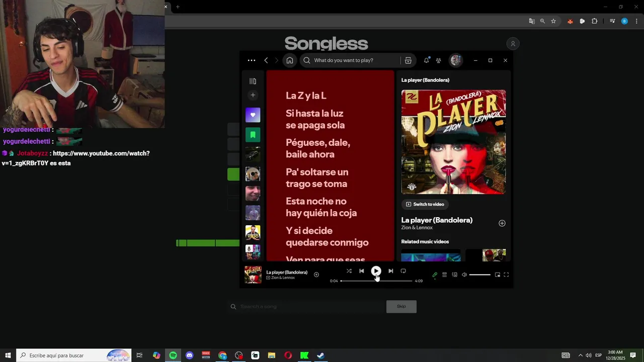Open Spotify notifications bell

[x=426, y=60]
